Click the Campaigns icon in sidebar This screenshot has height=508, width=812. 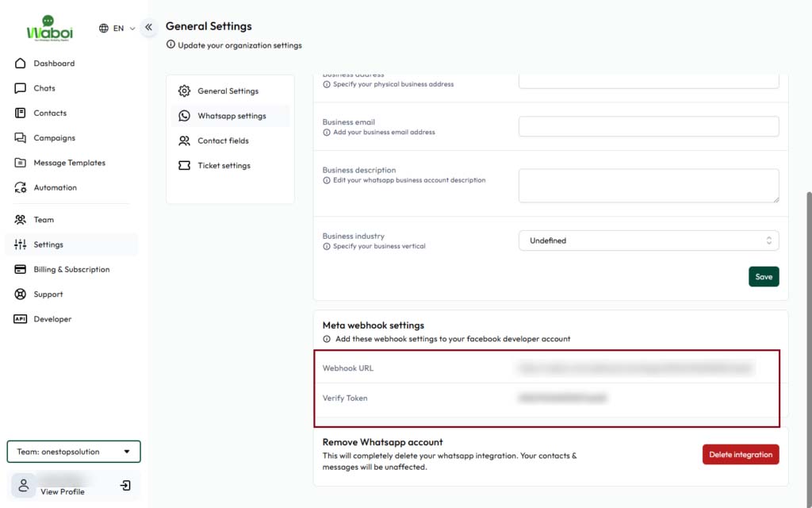[x=21, y=138]
